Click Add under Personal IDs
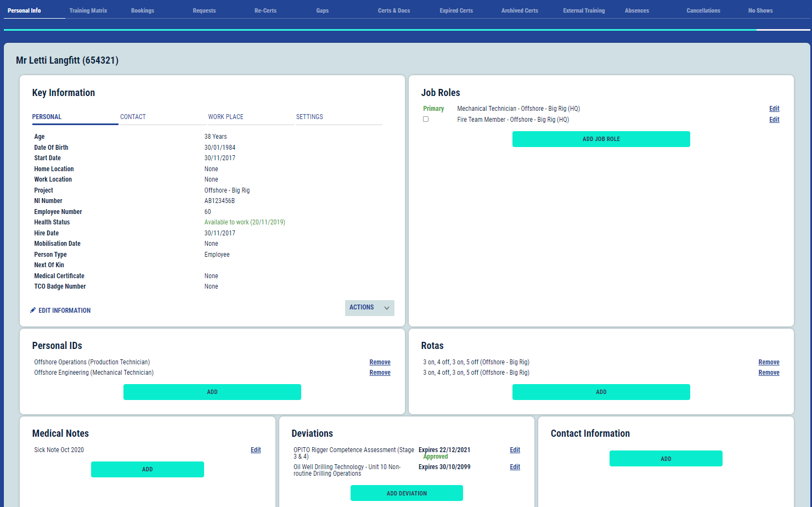Image resolution: width=812 pixels, height=507 pixels. pos(212,392)
